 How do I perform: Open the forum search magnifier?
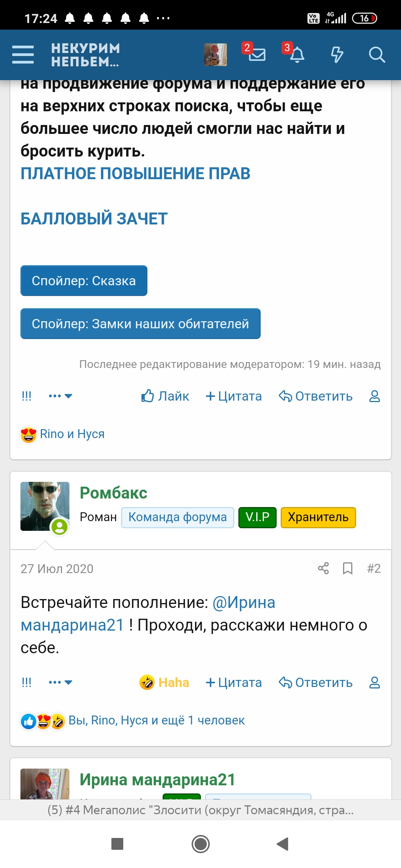tap(376, 55)
